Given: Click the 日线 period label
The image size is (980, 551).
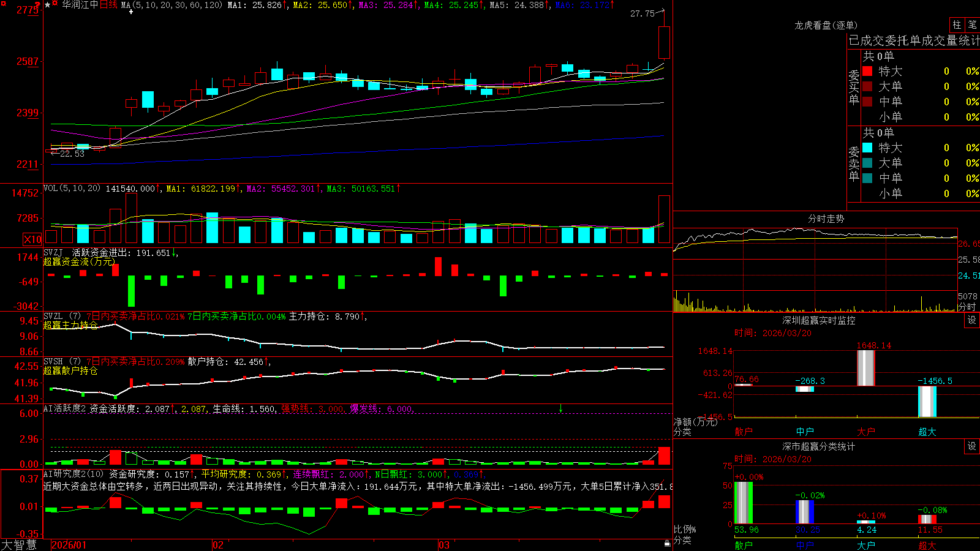Looking at the screenshot, I should [108, 5].
